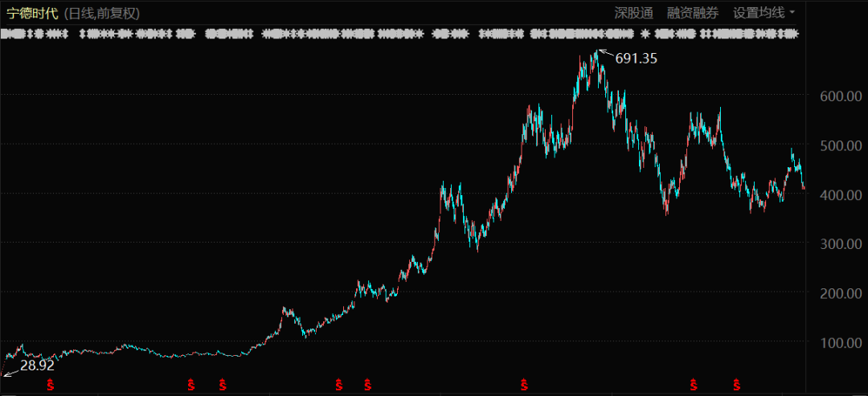The width and height of the screenshot is (868, 396).
Task: Click the 28.92 lowest price label
Action: click(x=38, y=365)
